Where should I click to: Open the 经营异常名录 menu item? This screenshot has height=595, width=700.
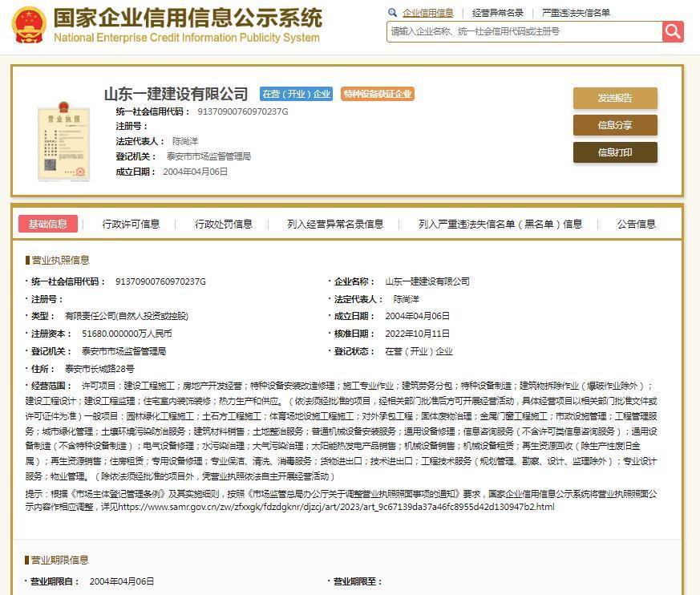500,13
